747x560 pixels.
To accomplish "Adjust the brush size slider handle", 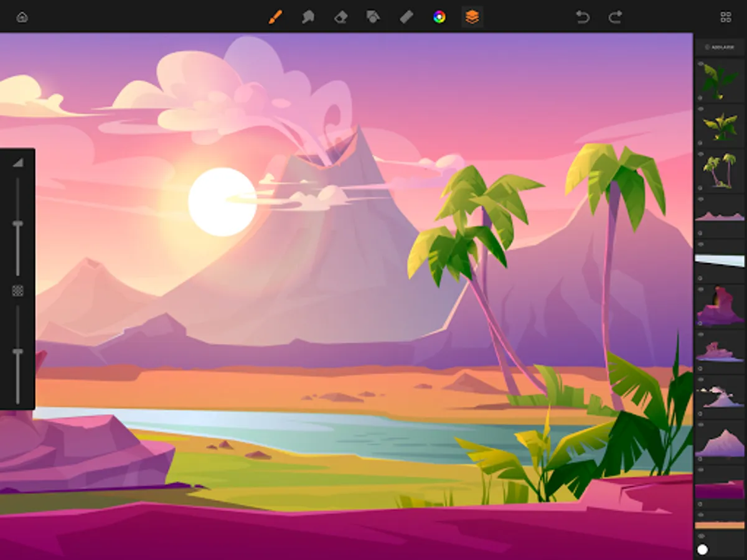I will click(17, 223).
